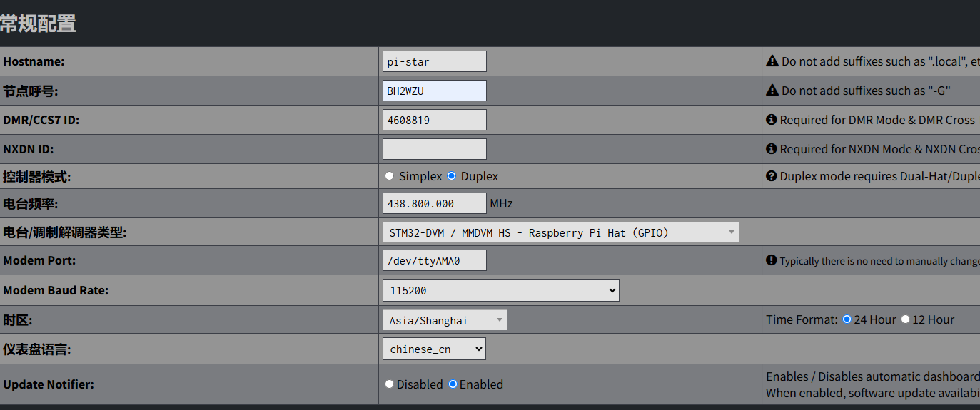Viewport: 980px width, 410px height.
Task: Click question mark icon for Duplex mode
Action: 771,176
